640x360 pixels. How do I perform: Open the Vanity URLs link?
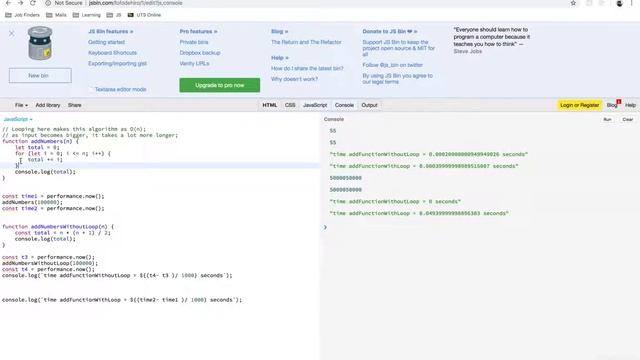pyautogui.click(x=194, y=63)
